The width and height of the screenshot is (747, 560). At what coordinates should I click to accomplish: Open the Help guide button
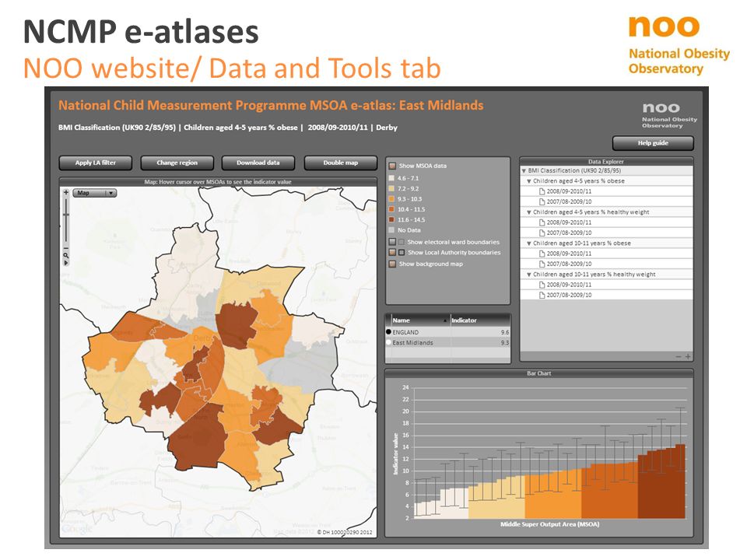[x=653, y=143]
